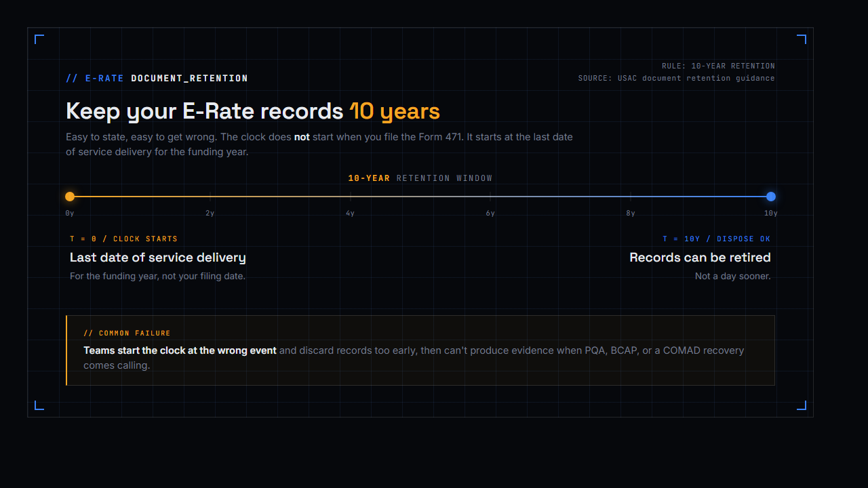Click the 'T = 10Y / DISPOSE OK' label

click(x=717, y=239)
